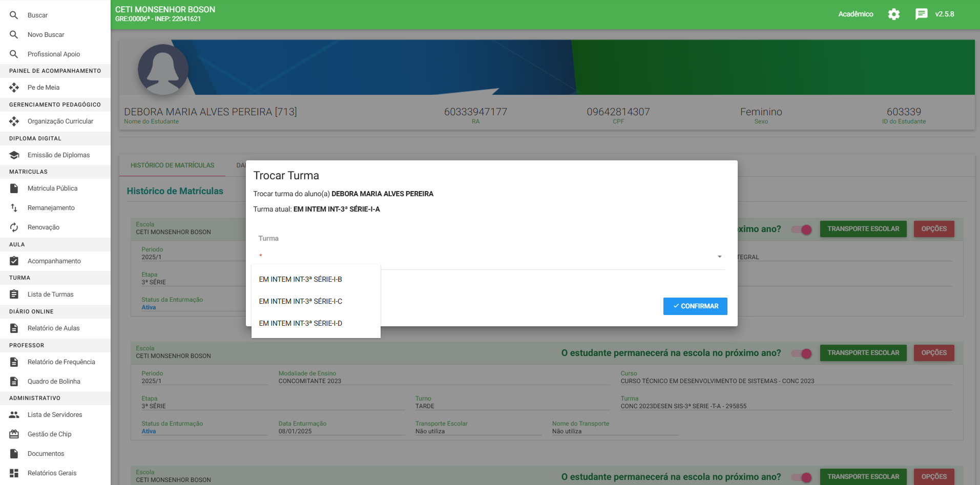Click the Emissão de Diplomas graduation cap icon
This screenshot has width=980, height=485.
pos(14,155)
